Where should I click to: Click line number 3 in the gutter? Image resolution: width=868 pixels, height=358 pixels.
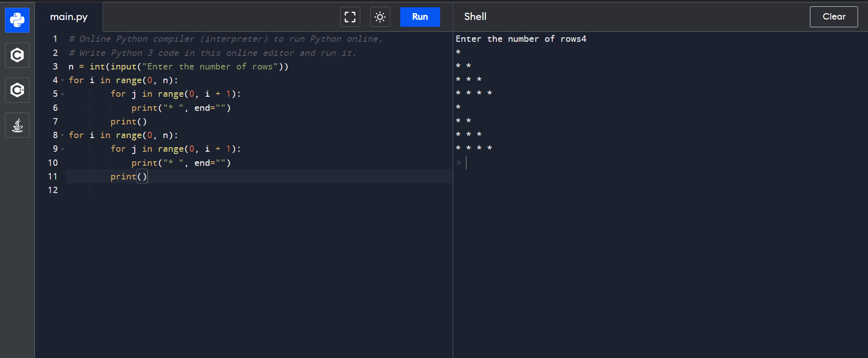pyautogui.click(x=55, y=66)
